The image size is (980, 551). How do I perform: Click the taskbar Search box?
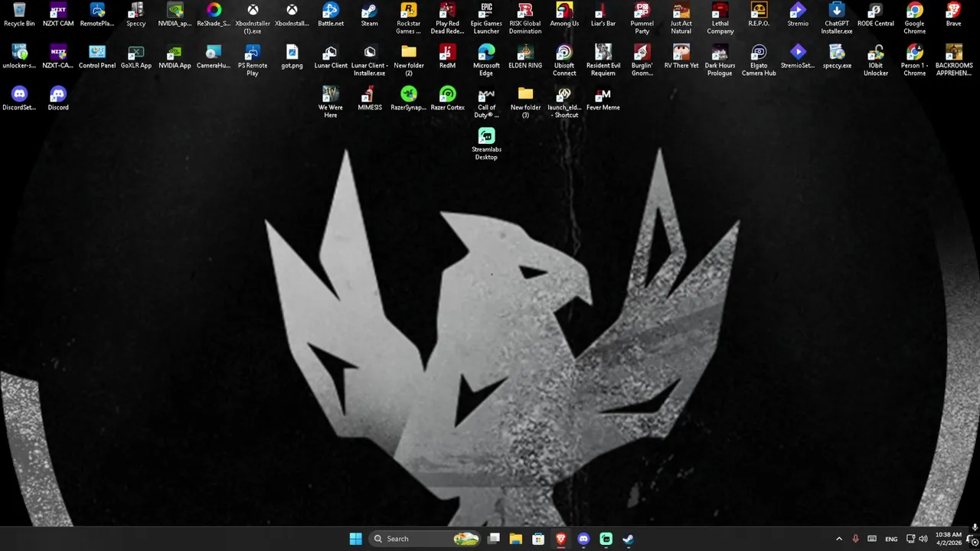click(426, 539)
